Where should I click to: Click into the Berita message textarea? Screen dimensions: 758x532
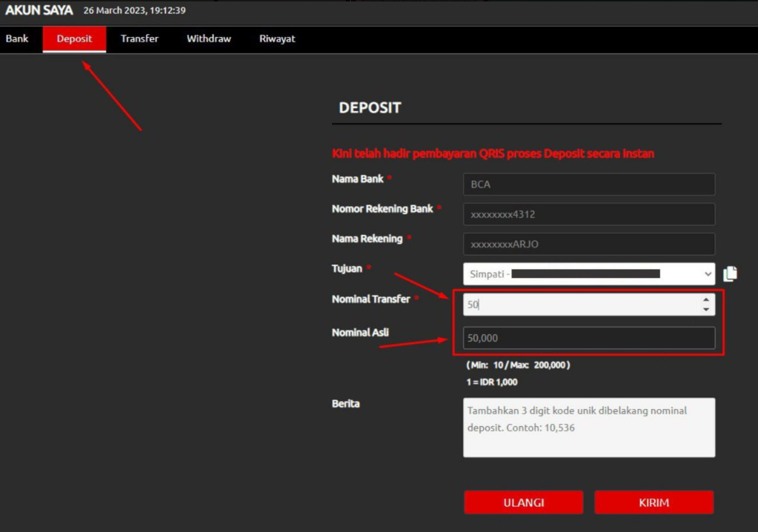click(588, 428)
